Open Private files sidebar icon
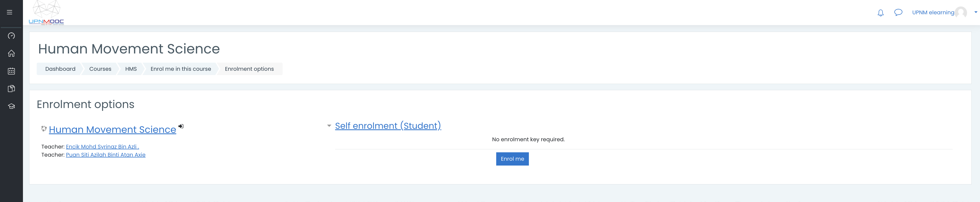This screenshot has height=202, width=980. click(x=11, y=89)
